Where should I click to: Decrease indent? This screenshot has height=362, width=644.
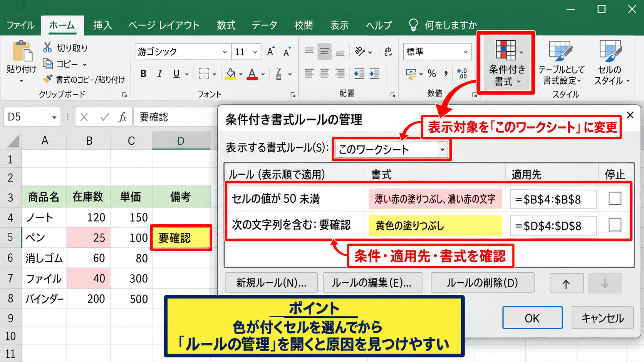click(359, 73)
